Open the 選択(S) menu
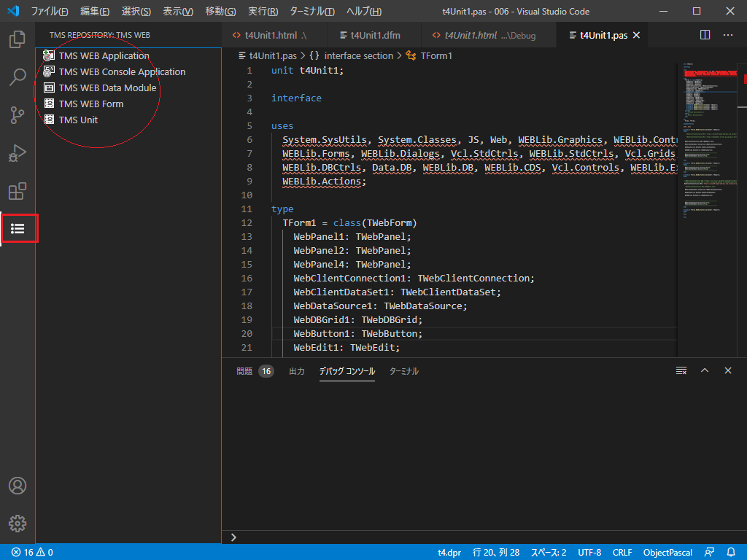747x560 pixels. pyautogui.click(x=136, y=11)
